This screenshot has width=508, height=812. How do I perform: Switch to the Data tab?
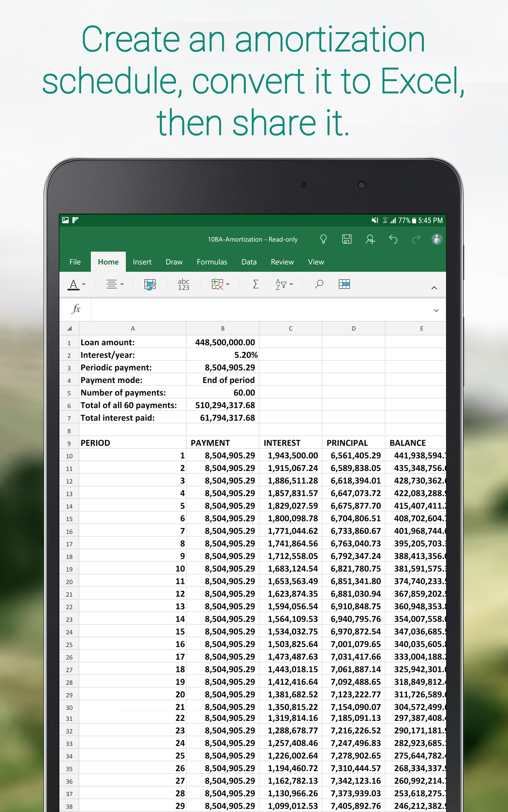(x=249, y=262)
